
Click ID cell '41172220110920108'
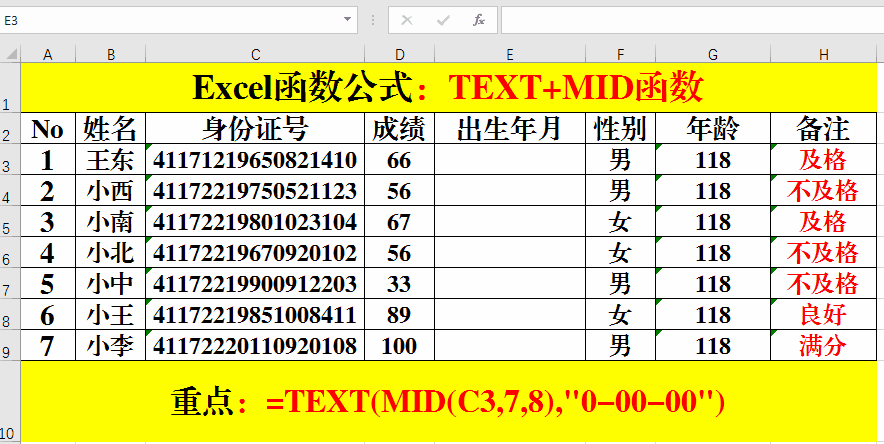(255, 345)
